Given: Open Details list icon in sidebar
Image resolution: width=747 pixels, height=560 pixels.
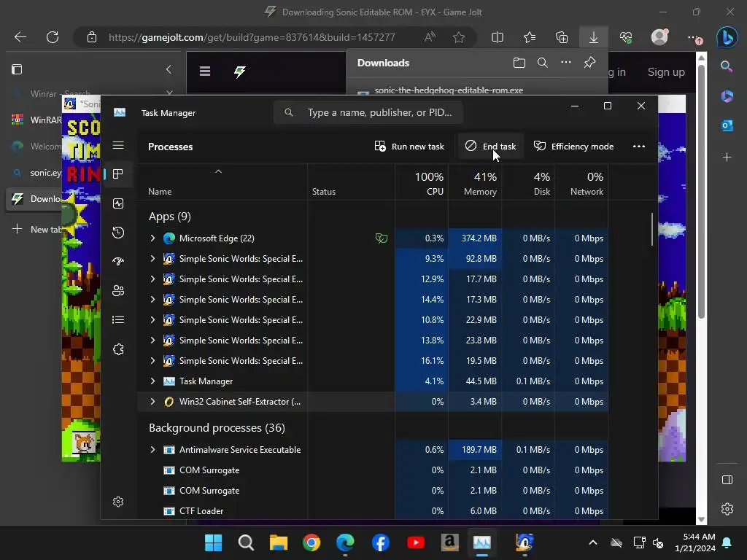Looking at the screenshot, I should (118, 319).
